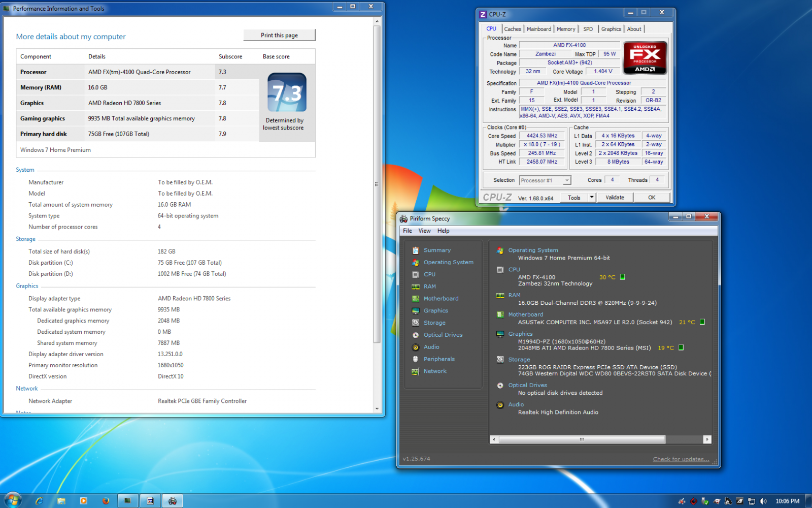
Task: Open Storage in the Speccy sidebar
Action: 434,323
